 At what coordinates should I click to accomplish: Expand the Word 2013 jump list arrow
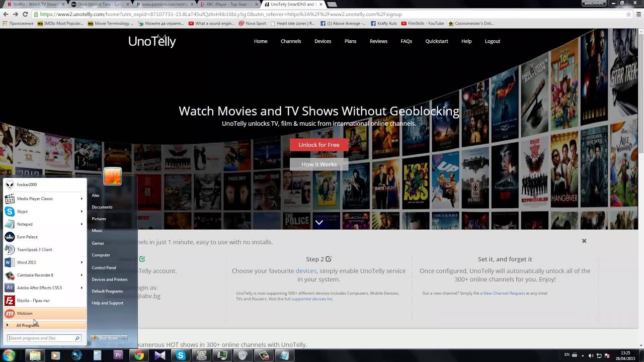(x=82, y=262)
